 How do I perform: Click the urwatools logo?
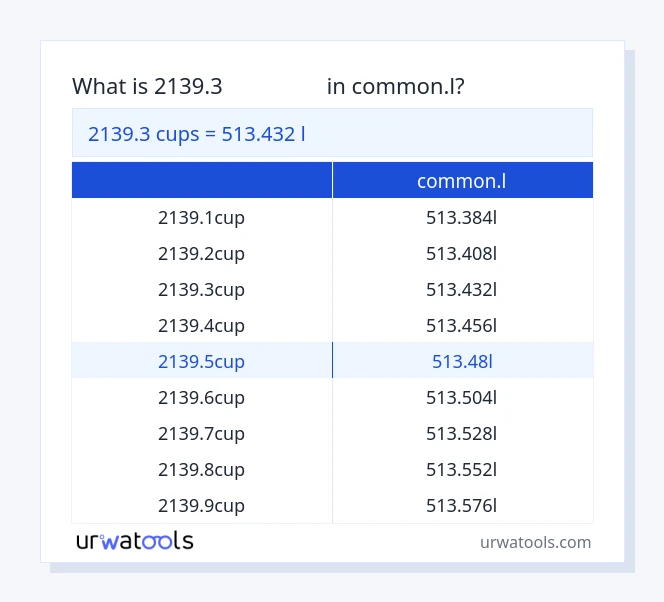tap(135, 541)
